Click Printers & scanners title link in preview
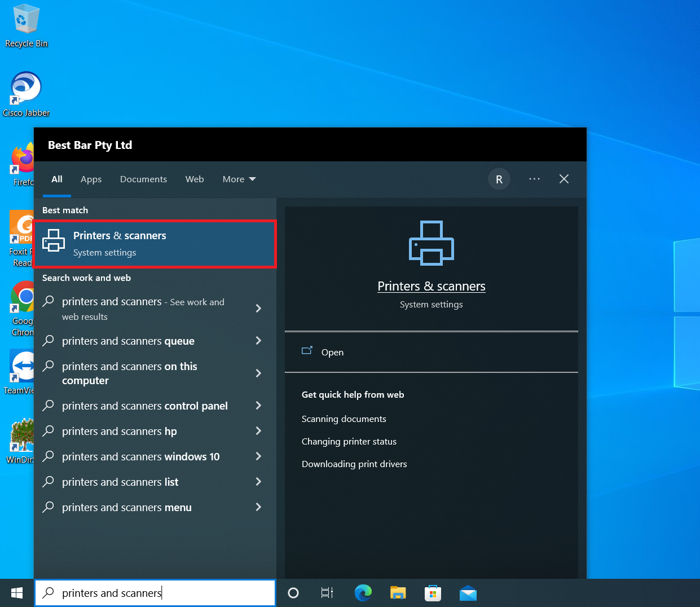This screenshot has height=607, width=700. pos(432,286)
